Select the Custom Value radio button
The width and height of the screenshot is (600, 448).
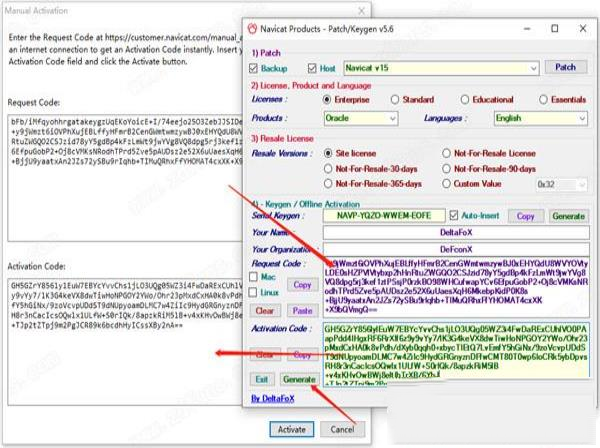pyautogui.click(x=446, y=184)
